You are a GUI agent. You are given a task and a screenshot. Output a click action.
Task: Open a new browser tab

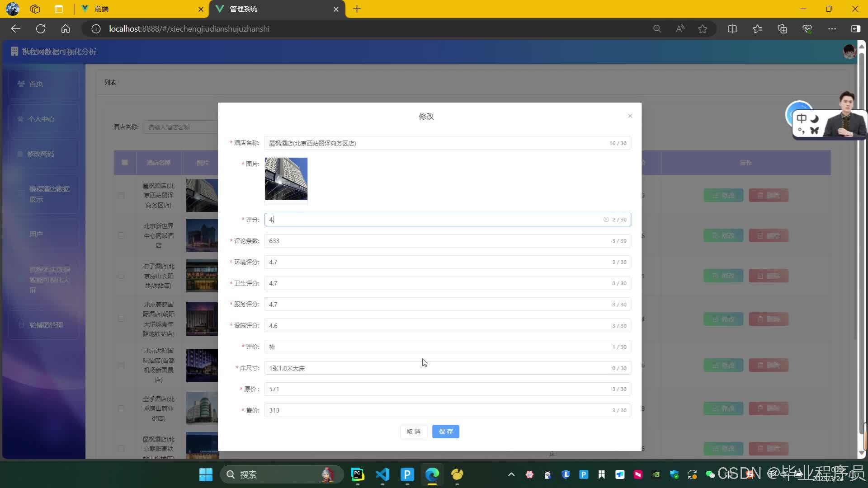point(357,9)
